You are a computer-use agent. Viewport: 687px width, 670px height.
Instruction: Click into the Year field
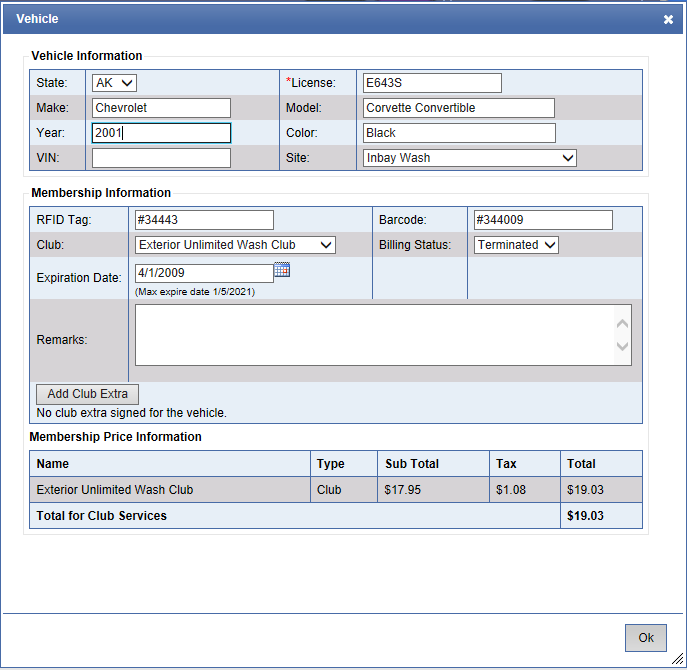(161, 133)
